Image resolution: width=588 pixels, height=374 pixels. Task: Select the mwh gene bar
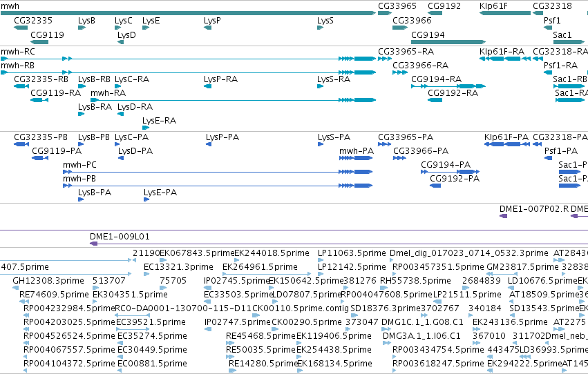[188, 13]
